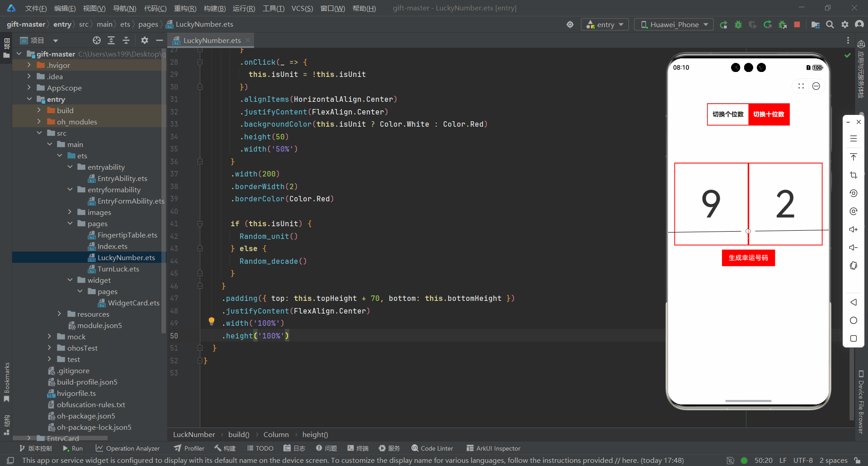This screenshot has width=868, height=466.
Task: Click the emulator menu hamburger icon
Action: coord(854,139)
